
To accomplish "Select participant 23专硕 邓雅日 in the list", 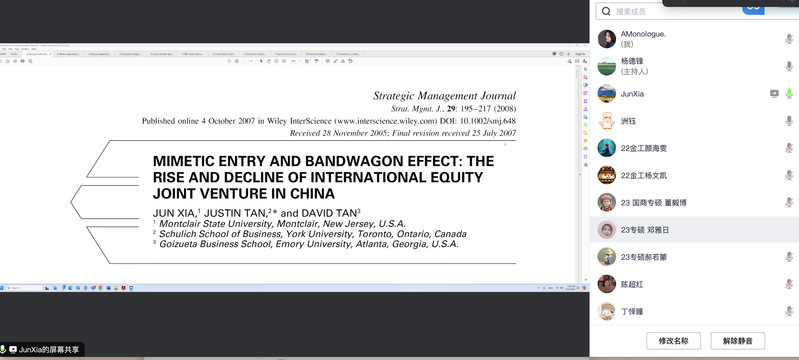I will [694, 229].
